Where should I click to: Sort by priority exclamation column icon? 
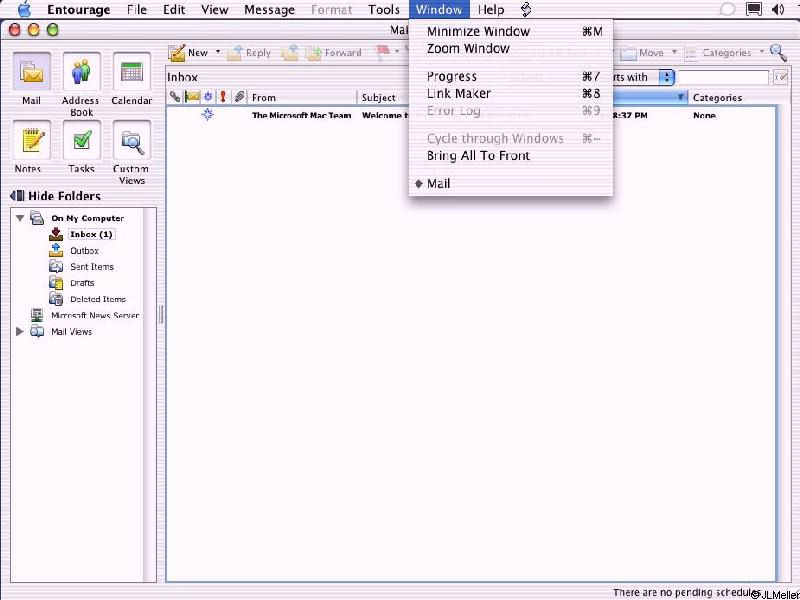[223, 96]
